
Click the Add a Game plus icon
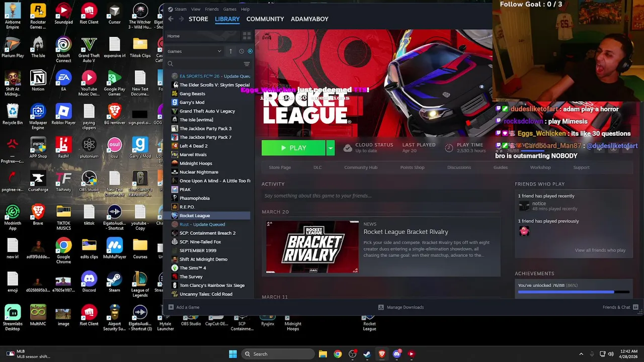point(171,307)
